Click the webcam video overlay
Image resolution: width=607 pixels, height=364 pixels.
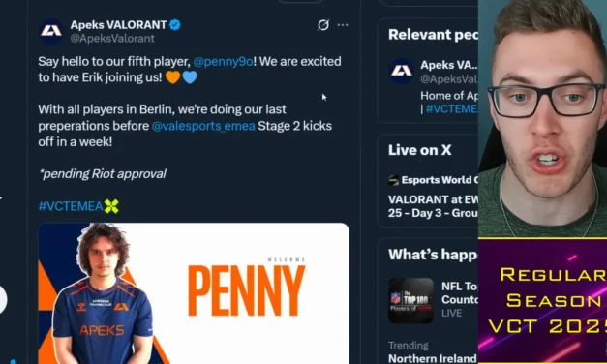coord(542,118)
